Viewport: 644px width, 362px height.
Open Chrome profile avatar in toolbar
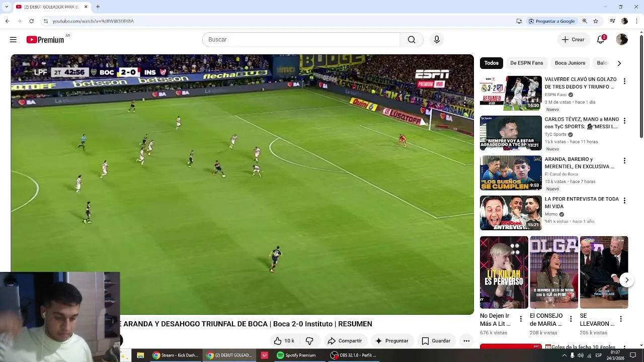[x=624, y=21]
